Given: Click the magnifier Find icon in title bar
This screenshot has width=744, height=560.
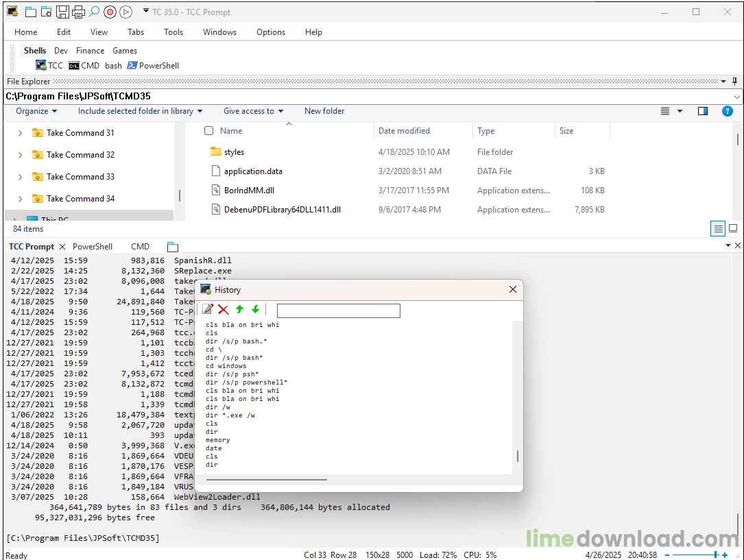Looking at the screenshot, I should point(94,12).
